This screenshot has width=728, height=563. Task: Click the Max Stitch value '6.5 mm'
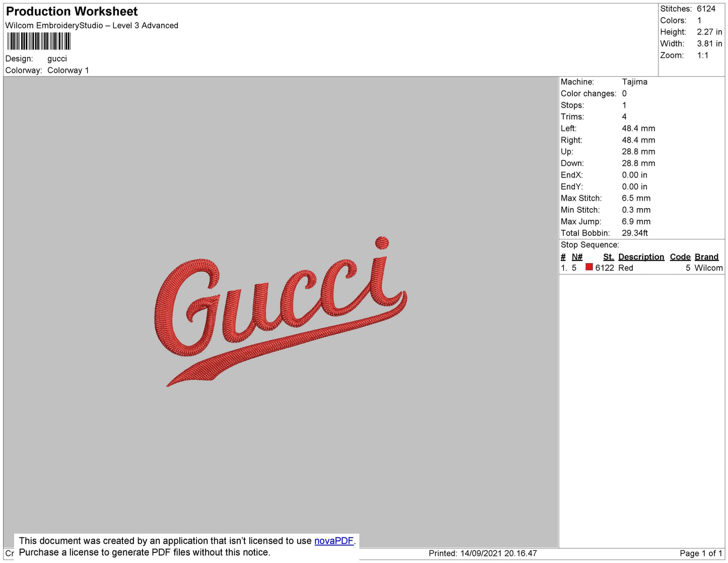(x=636, y=198)
